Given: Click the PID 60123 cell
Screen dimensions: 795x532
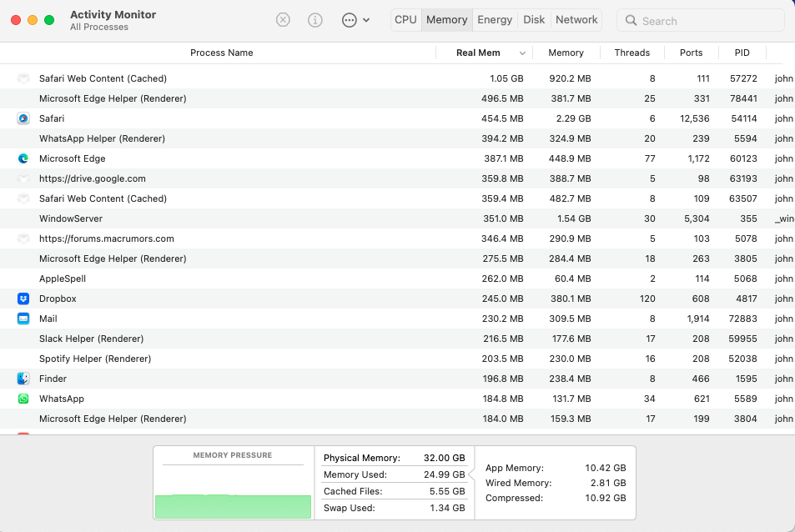Looking at the screenshot, I should (743, 158).
